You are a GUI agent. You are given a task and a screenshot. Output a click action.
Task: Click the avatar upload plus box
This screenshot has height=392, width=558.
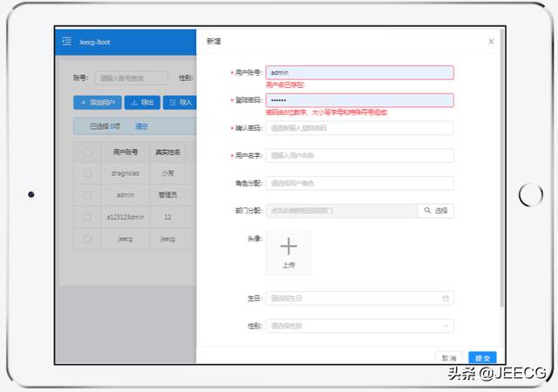click(289, 253)
